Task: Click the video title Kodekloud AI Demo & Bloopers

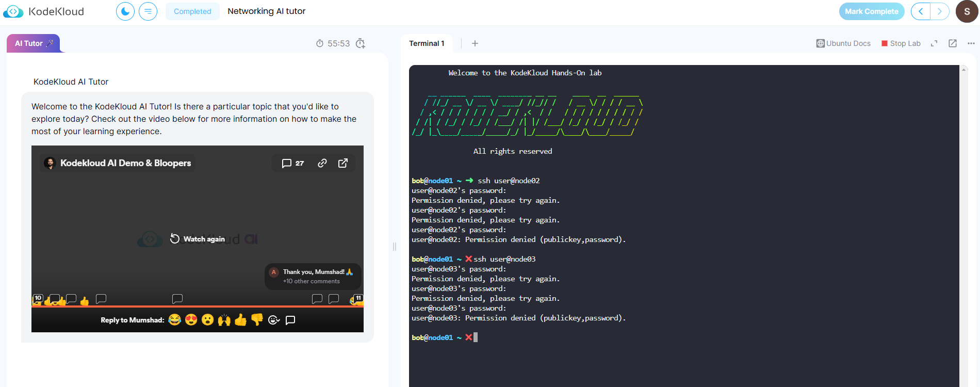Action: pyautogui.click(x=126, y=163)
